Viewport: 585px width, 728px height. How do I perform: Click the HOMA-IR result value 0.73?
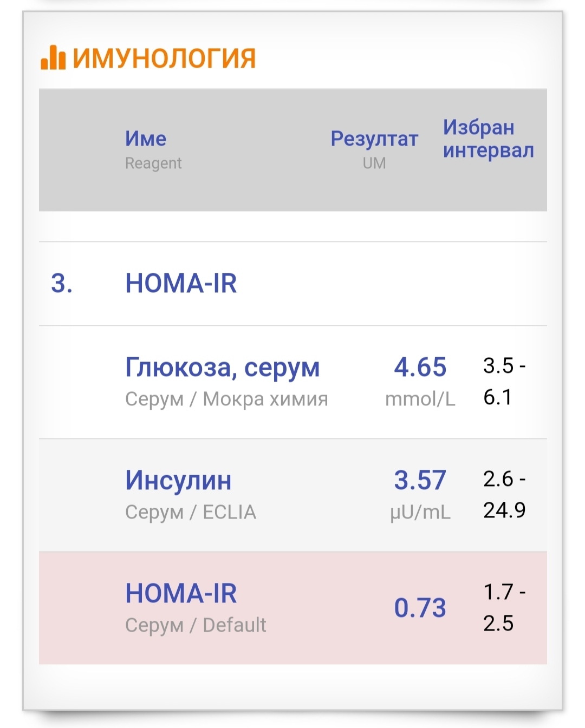click(420, 608)
